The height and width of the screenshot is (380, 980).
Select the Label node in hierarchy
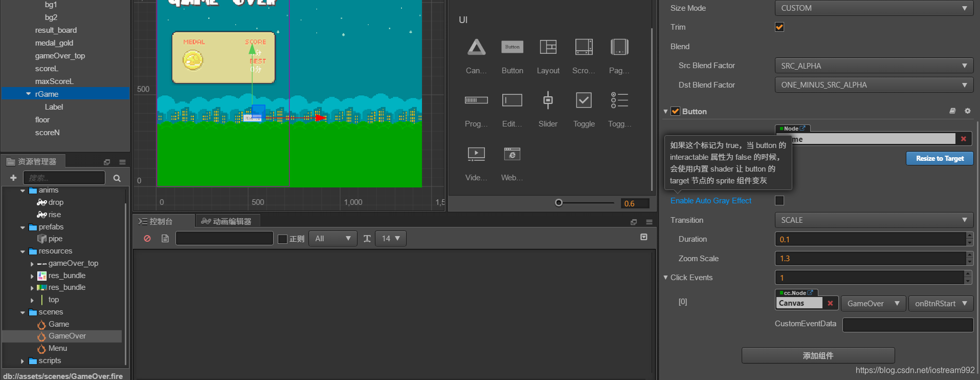click(x=54, y=107)
